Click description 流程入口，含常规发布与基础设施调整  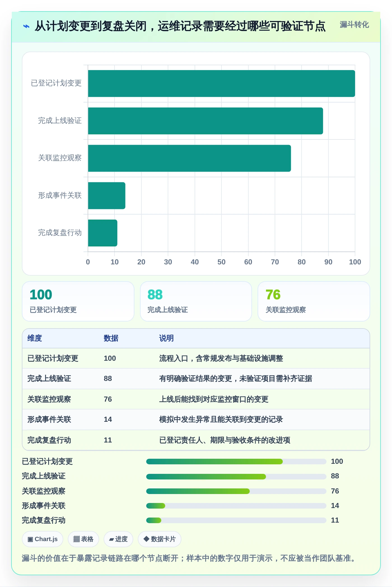[x=221, y=358]
